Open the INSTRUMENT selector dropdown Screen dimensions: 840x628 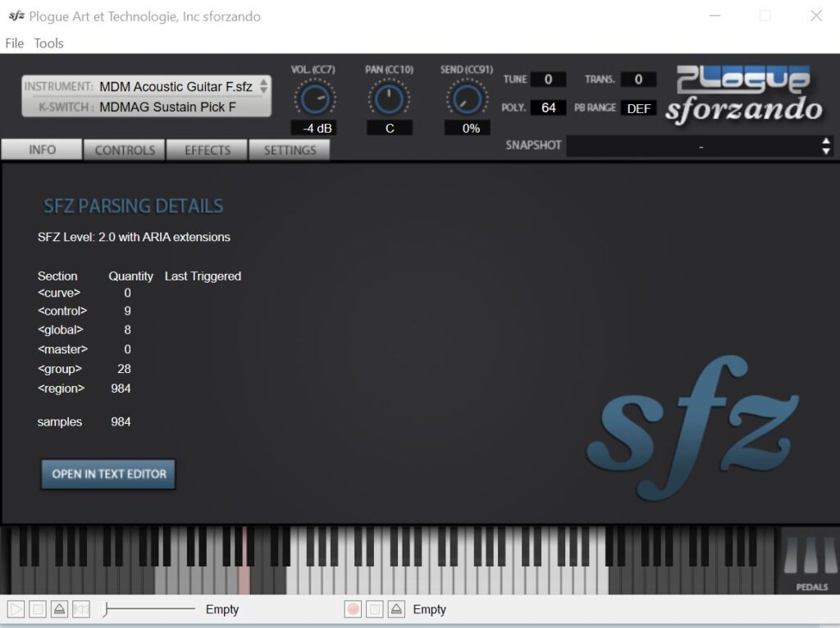click(x=263, y=86)
